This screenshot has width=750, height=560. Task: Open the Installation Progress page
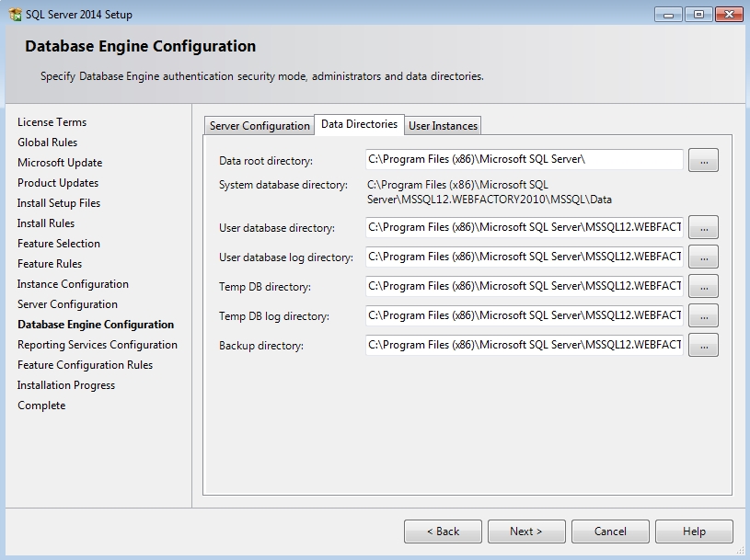click(x=66, y=384)
